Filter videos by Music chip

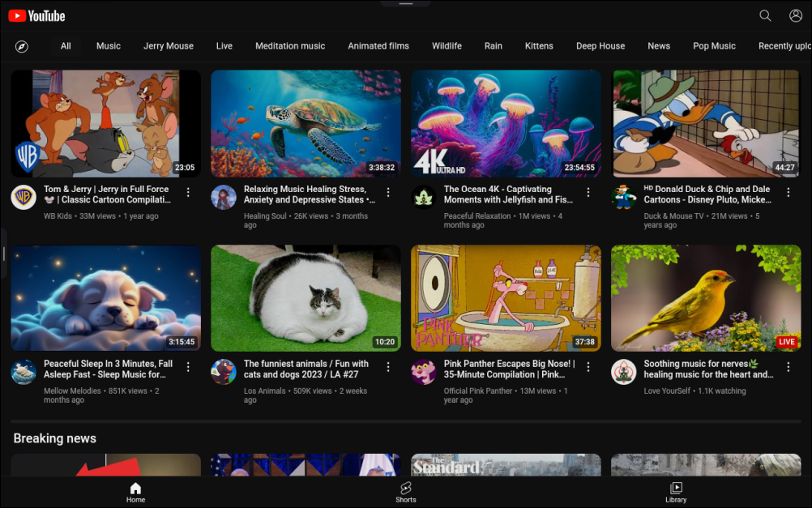[x=109, y=46]
